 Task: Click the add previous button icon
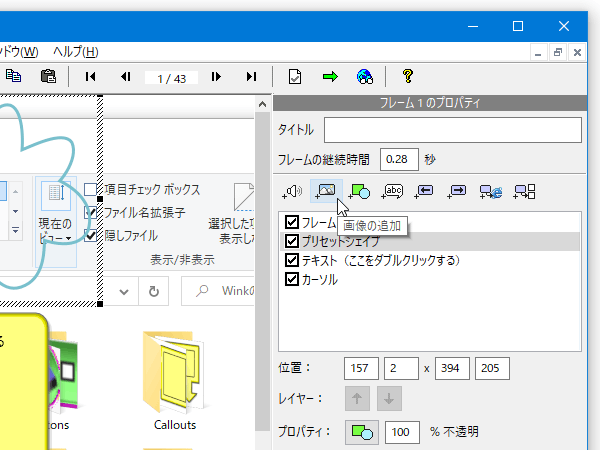424,191
